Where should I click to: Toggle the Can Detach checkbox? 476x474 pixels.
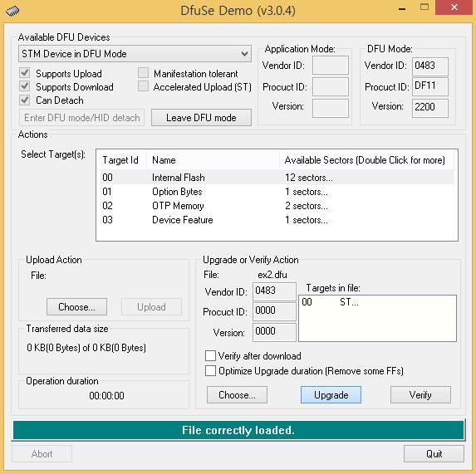tap(25, 100)
